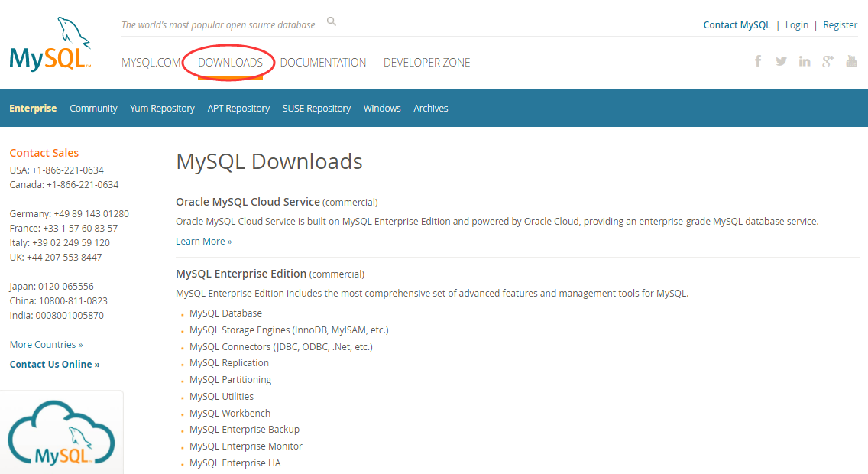
Task: Click the Login link
Action: (797, 25)
